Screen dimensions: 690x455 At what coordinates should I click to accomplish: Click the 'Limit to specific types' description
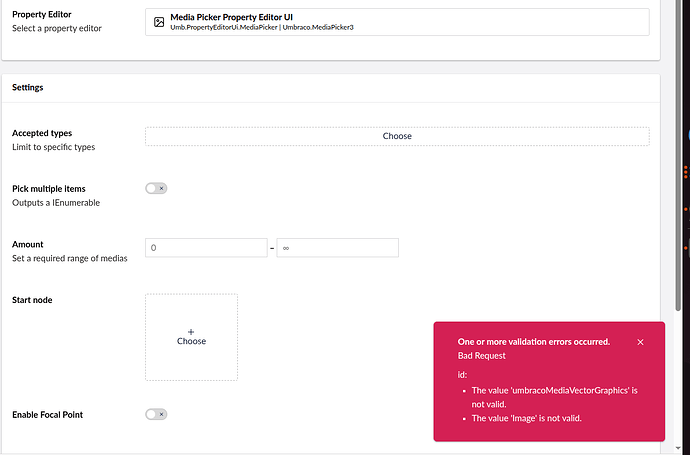[54, 147]
